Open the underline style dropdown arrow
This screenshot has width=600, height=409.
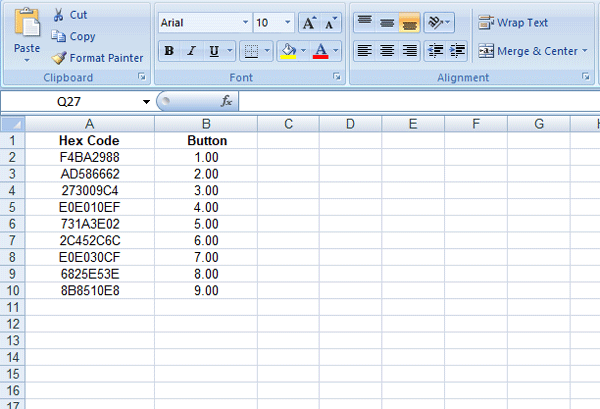tap(230, 51)
